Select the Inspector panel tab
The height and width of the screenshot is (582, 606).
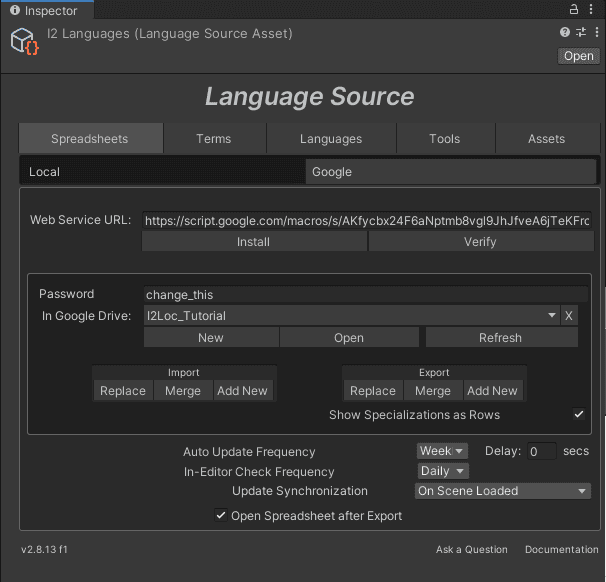point(47,10)
